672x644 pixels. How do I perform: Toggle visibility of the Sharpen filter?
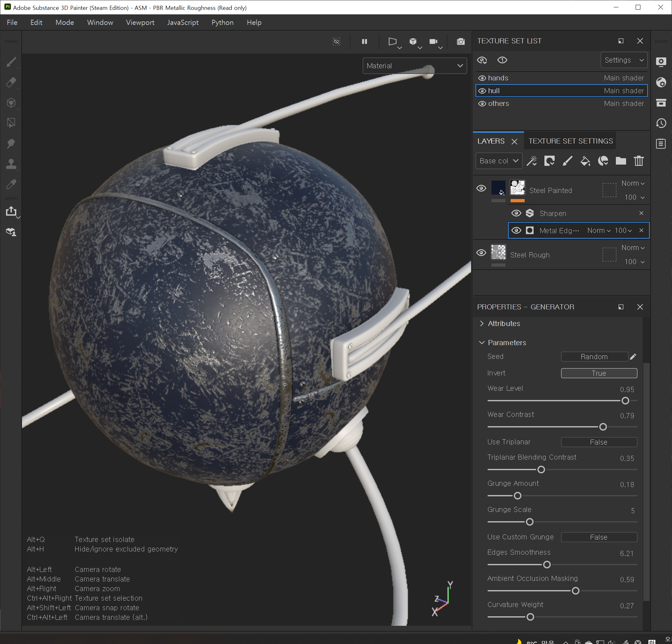516,213
